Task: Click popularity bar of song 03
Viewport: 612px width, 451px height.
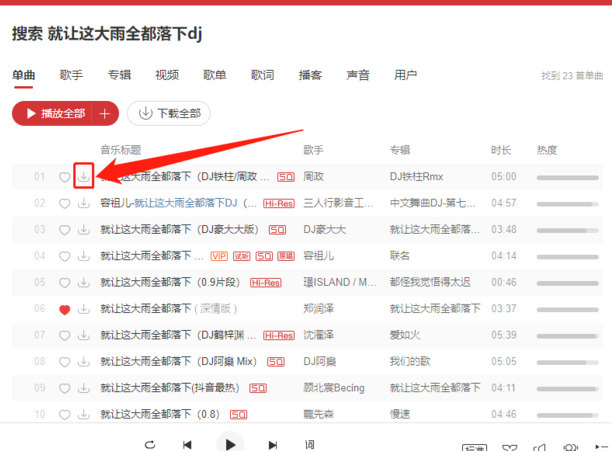Action: [568, 231]
